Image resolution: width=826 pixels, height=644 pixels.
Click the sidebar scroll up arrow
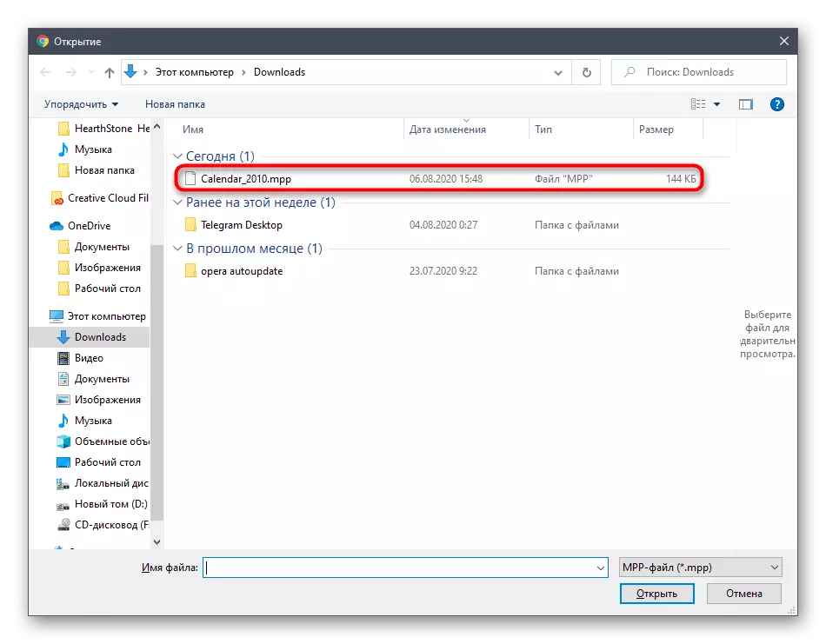(157, 126)
